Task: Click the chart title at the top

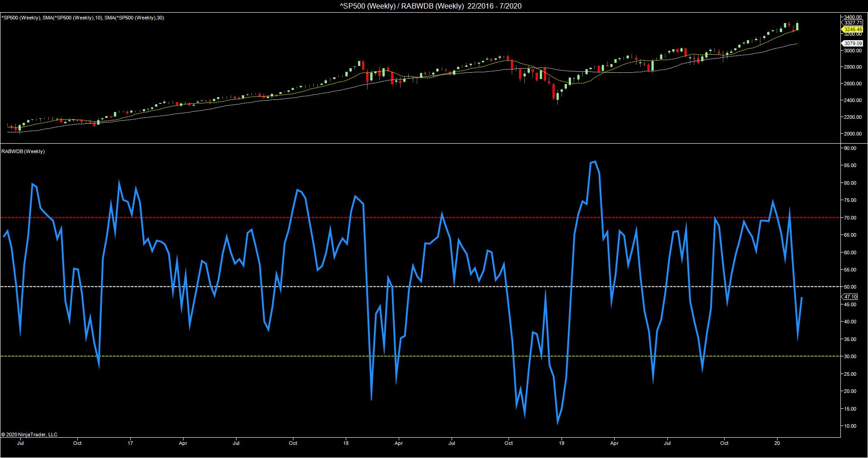Action: pyautogui.click(x=434, y=6)
